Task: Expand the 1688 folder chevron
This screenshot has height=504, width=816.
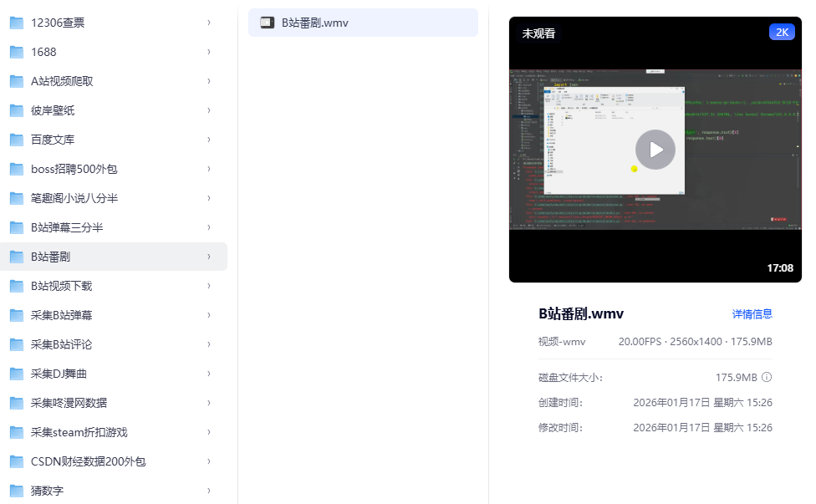Action: click(x=208, y=52)
